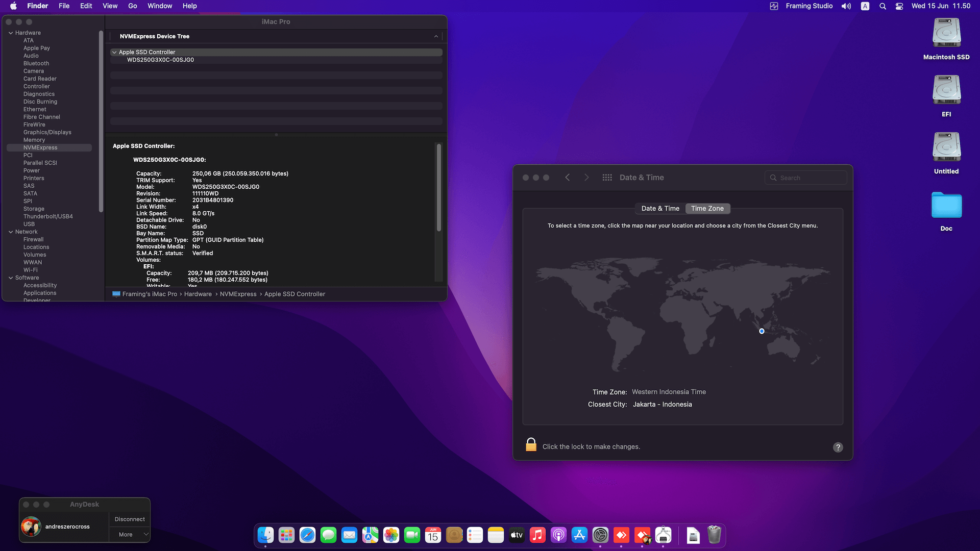Collapse the Software section in sidebar
This screenshot has width=980, height=551.
11,278
